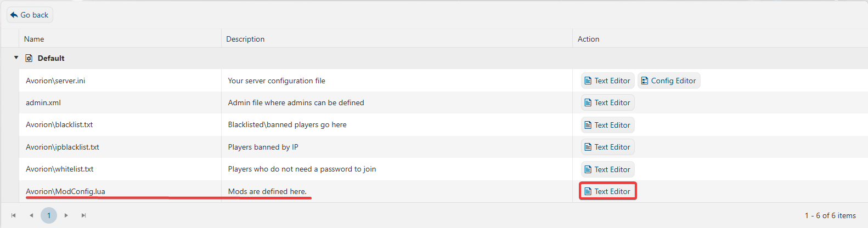The width and height of the screenshot is (868, 228).
Task: Select page 1 in pager
Action: (x=49, y=215)
